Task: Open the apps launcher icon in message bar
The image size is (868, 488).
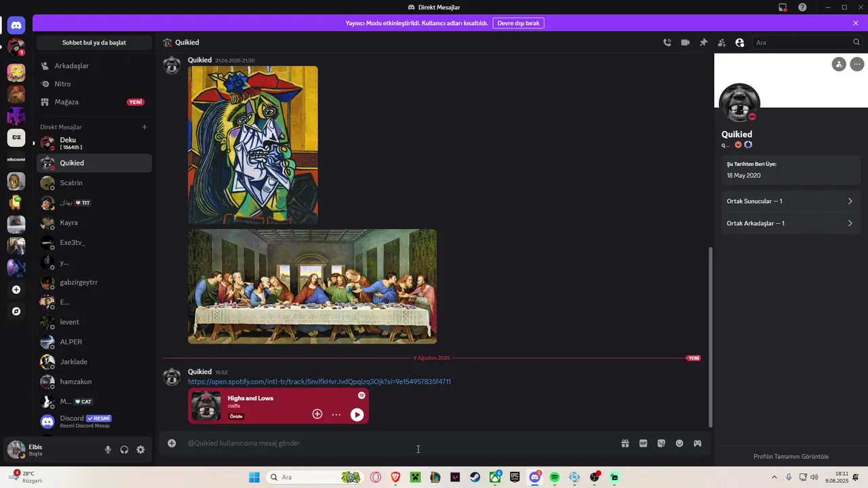Action: [697, 443]
